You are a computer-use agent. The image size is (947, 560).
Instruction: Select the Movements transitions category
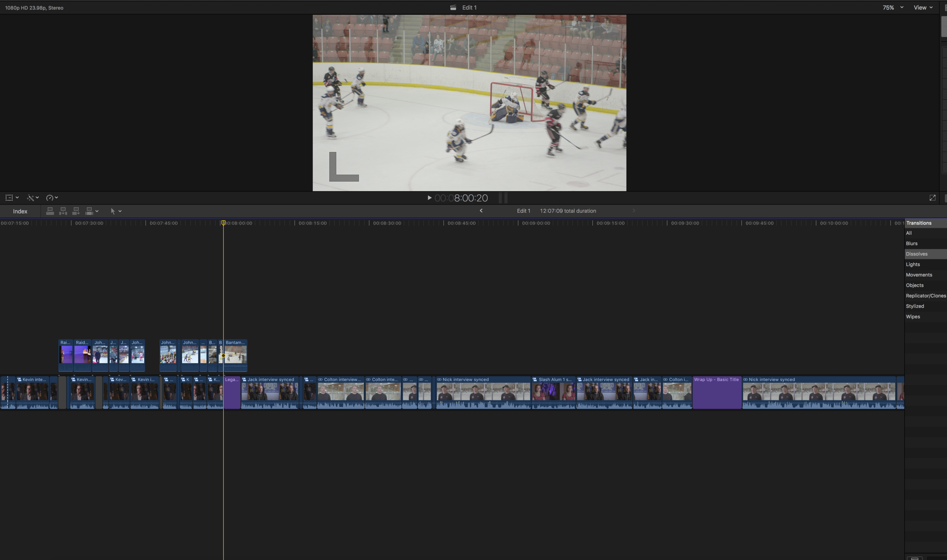click(x=926, y=275)
